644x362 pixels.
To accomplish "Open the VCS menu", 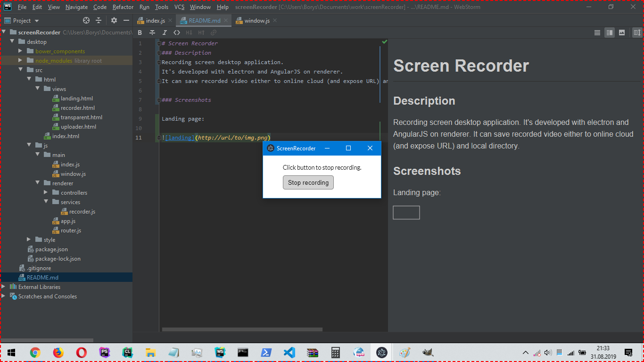I will click(179, 7).
